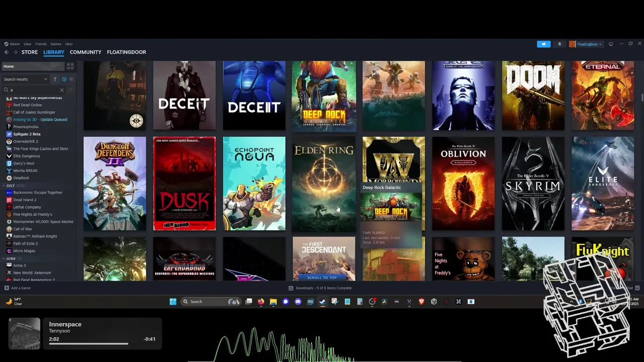This screenshot has width=644, height=362.
Task: Open the Windows Start button
Action: (173, 302)
